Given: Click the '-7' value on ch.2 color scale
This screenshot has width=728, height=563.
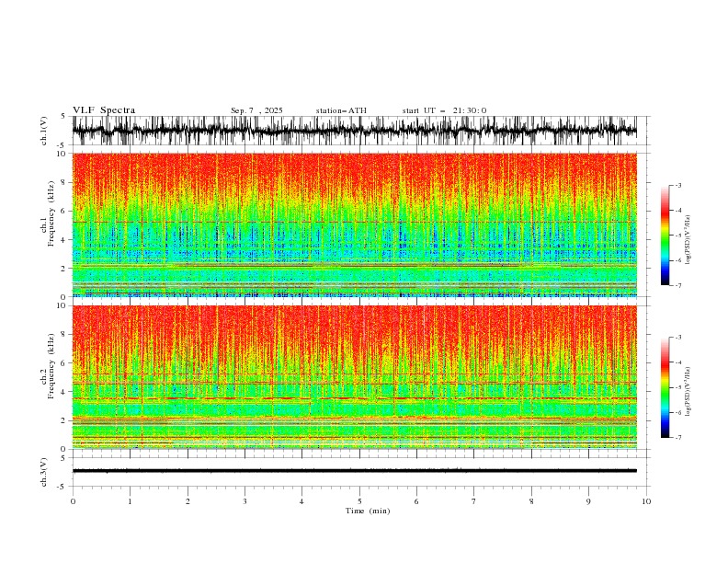Looking at the screenshot, I should pyautogui.click(x=678, y=438).
